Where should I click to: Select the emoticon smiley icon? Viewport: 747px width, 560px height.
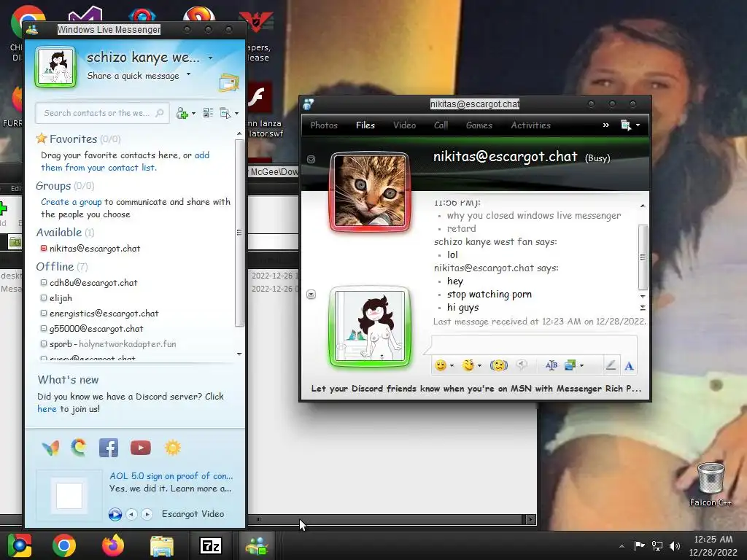click(x=441, y=365)
